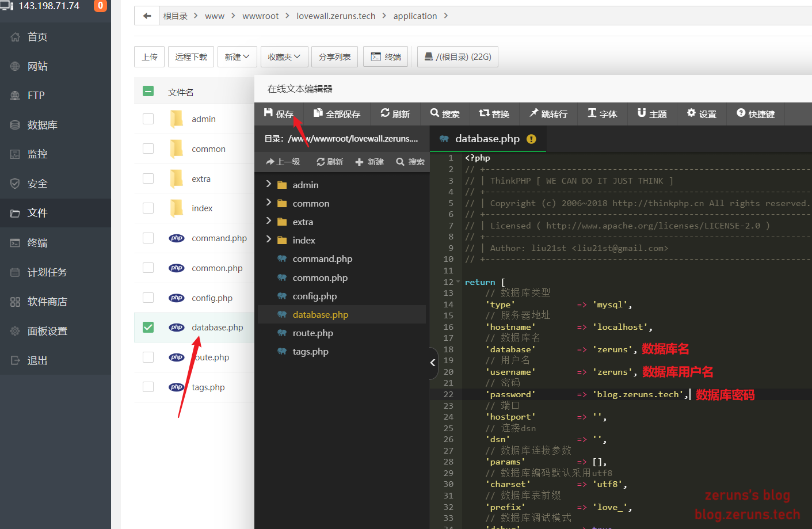812x529 pixels.
Task: Create new item via 新建 in tree panel
Action: [369, 162]
